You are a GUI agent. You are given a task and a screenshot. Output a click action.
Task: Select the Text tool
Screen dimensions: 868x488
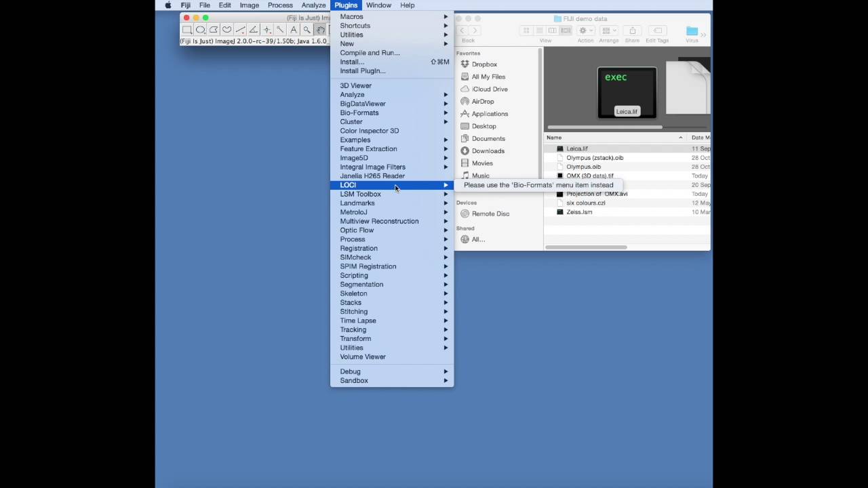point(294,30)
